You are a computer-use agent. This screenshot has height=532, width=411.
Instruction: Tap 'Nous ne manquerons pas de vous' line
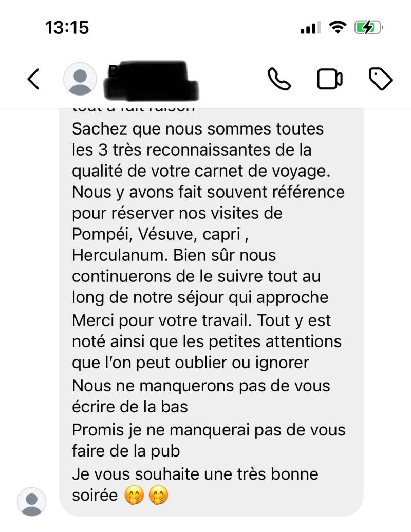click(x=201, y=386)
